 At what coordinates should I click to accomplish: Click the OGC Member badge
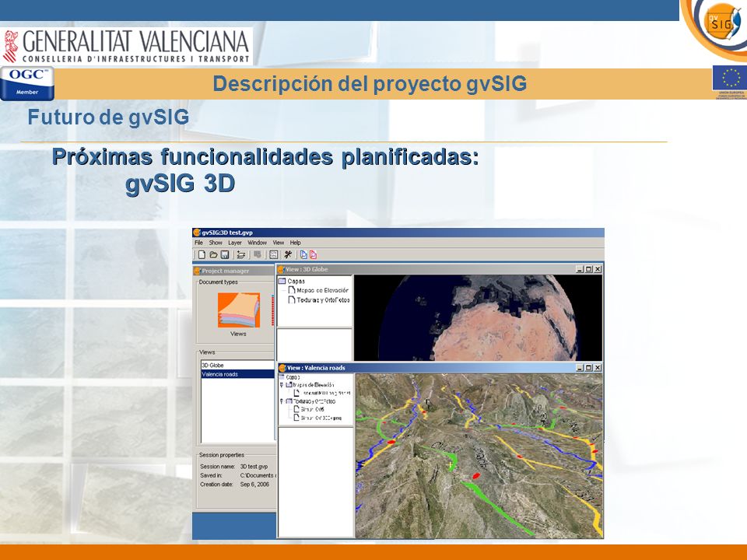pos(27,83)
